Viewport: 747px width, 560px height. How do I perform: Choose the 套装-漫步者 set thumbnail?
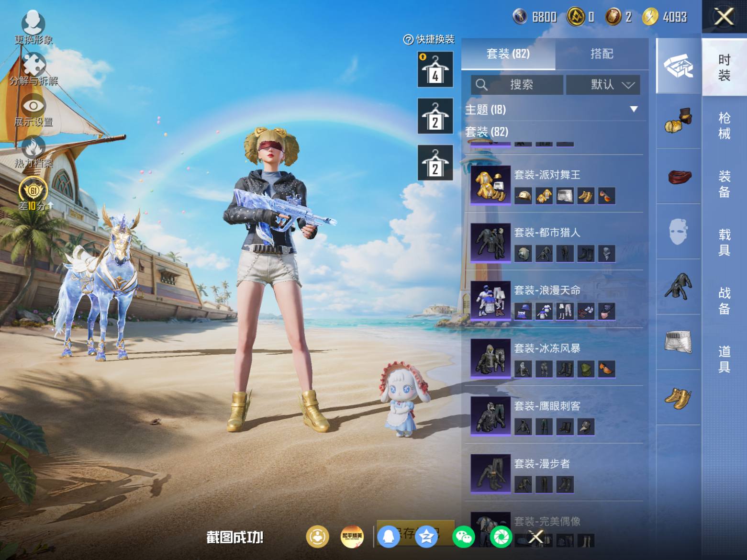tap(491, 474)
